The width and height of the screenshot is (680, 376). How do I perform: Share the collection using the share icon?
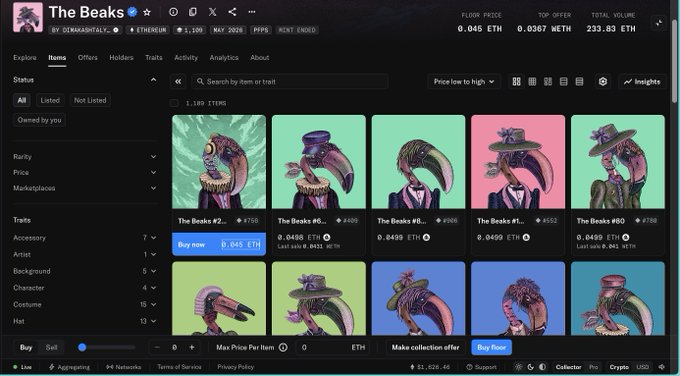[232, 12]
